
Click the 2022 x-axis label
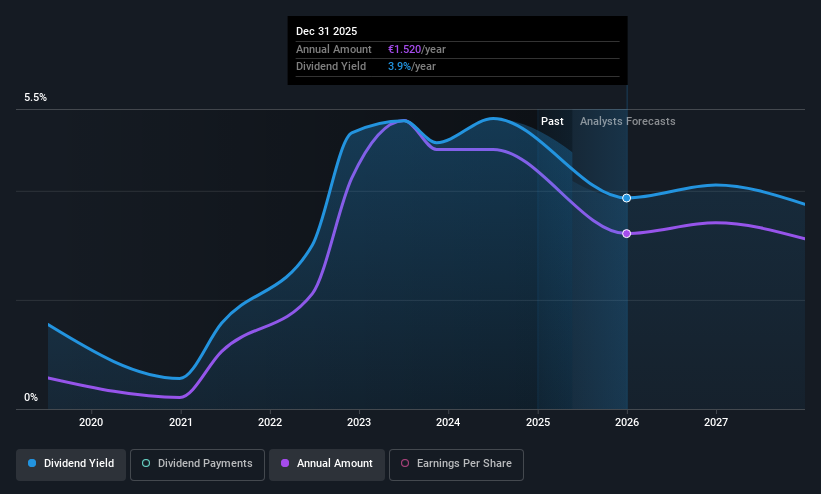270,422
